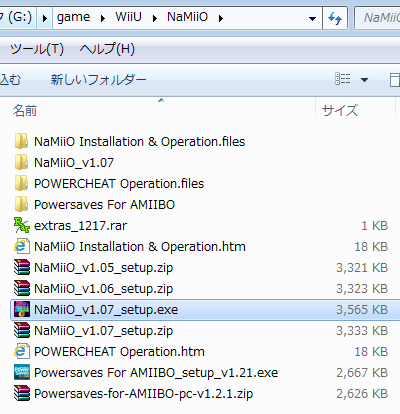Click the Powersaves For AMIIBO folder icon
Image resolution: width=400 pixels, height=414 pixels.
click(x=22, y=205)
